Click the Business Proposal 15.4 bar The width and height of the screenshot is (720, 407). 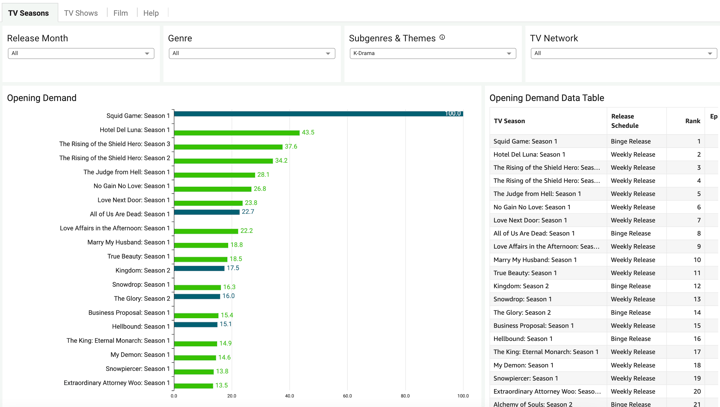point(197,316)
